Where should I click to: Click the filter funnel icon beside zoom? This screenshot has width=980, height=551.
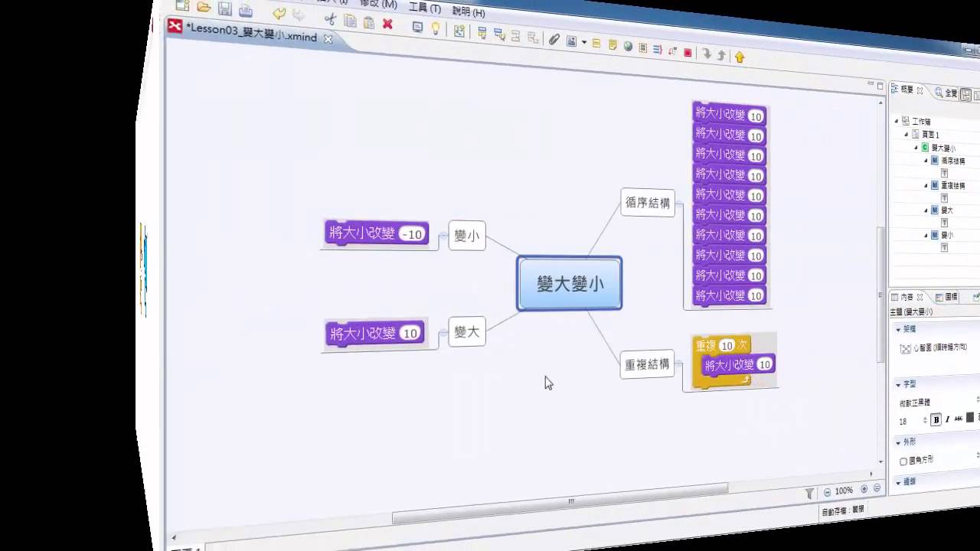(x=810, y=494)
